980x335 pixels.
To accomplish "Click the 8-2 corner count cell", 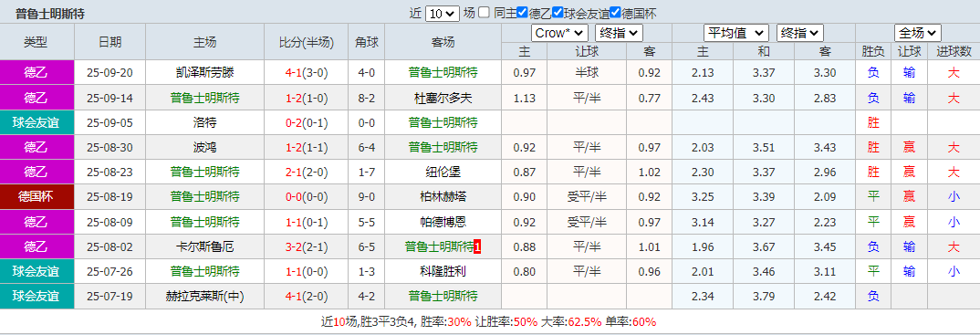I will [366, 98].
